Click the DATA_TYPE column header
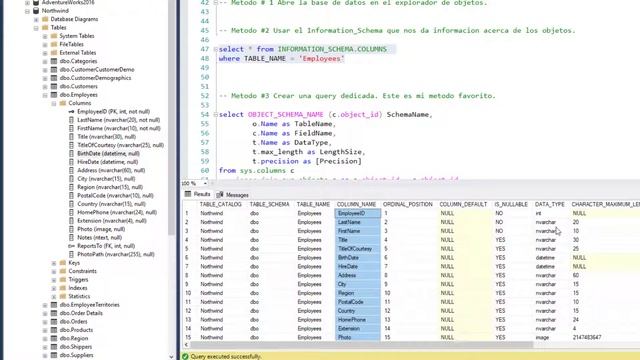Image resolution: width=640 pixels, height=360 pixels. [x=549, y=204]
